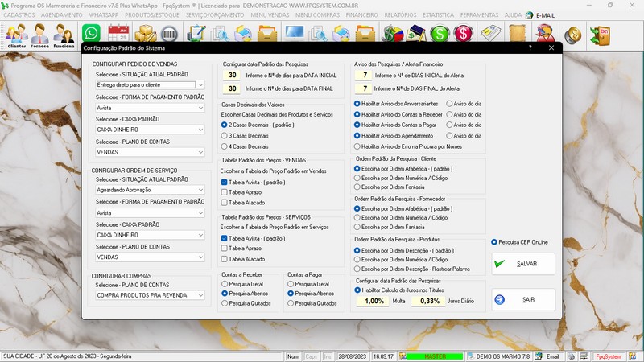Click the DATA INICIAL days field showing 30
The width and height of the screenshot is (644, 362).
click(x=232, y=75)
